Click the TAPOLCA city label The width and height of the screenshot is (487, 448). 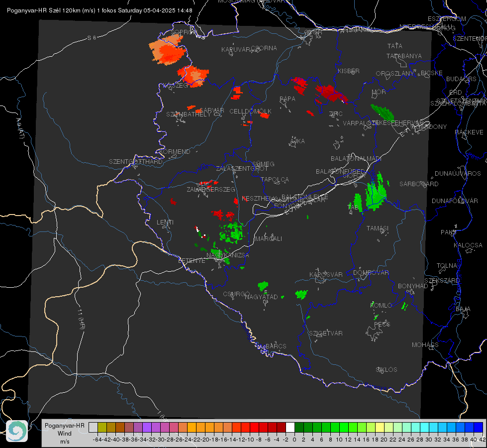click(x=275, y=179)
